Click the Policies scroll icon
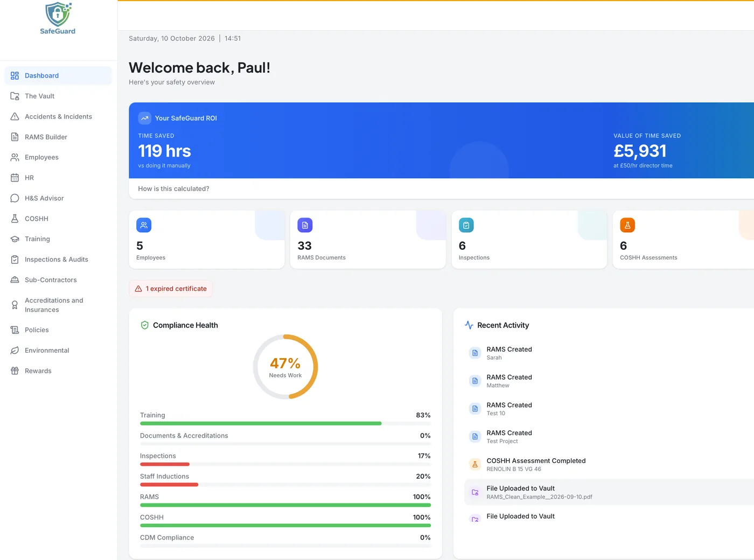This screenshot has width=754, height=560. click(15, 331)
